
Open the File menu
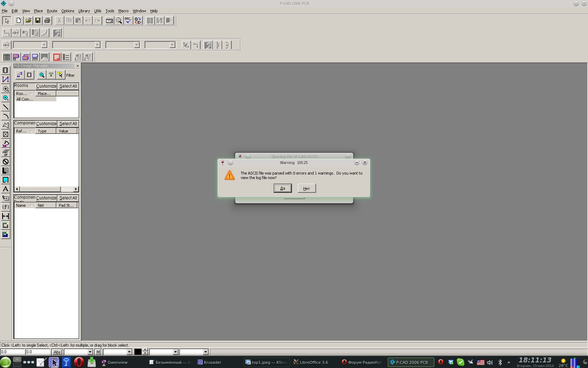pos(5,11)
